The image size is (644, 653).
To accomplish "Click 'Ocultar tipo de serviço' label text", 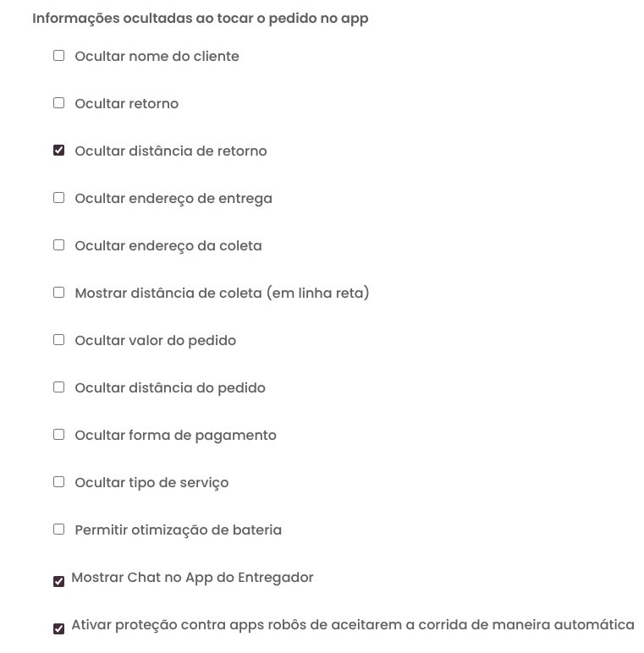I will point(151,483).
